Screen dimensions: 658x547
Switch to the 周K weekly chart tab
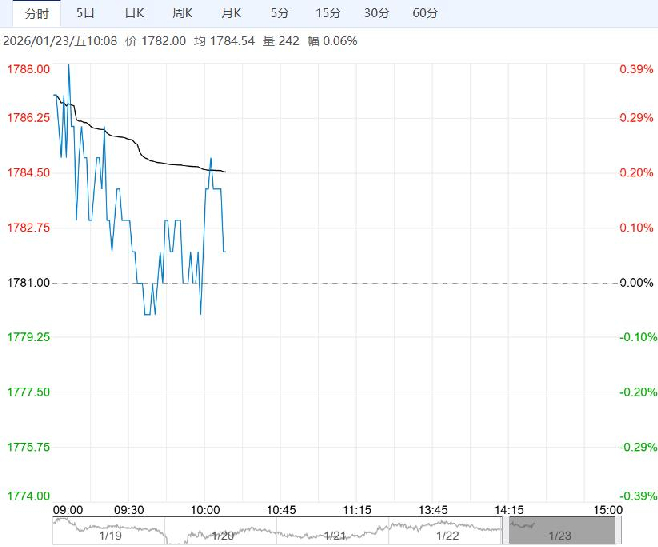[182, 13]
